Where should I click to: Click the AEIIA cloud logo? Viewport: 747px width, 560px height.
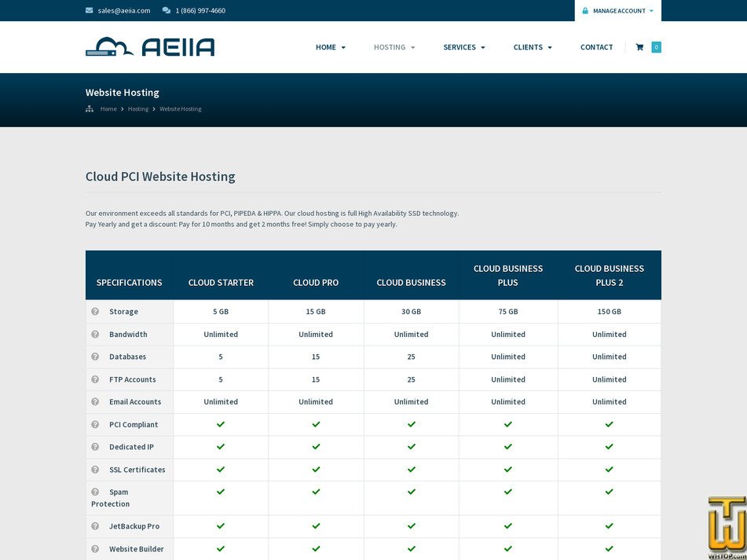coord(150,46)
